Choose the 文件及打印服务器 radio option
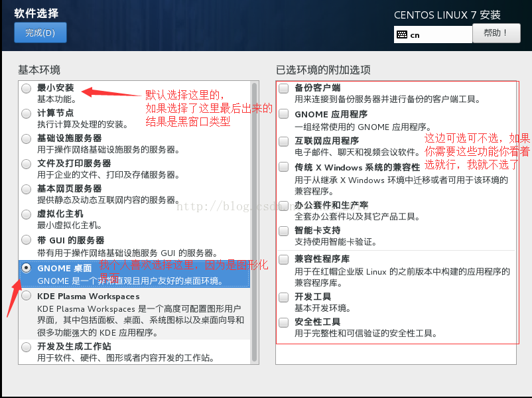 tap(26, 164)
